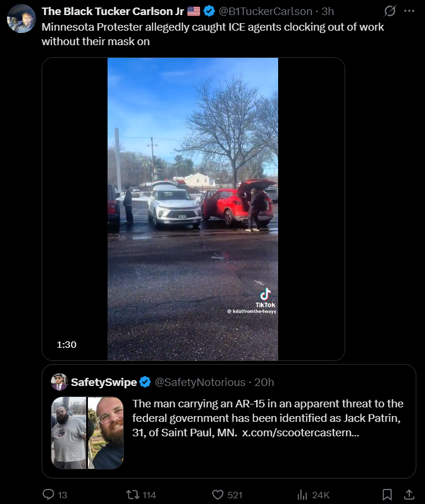Open the three-dot more options menu
425x504 pixels.
[409, 11]
